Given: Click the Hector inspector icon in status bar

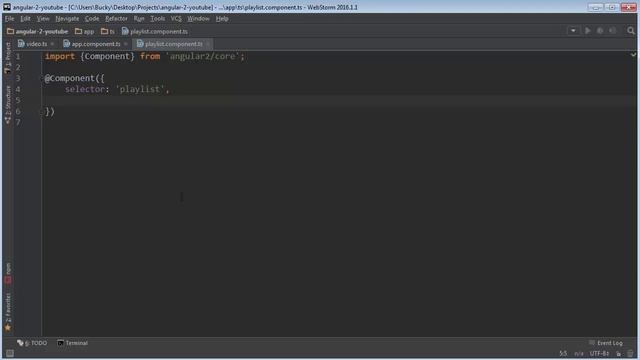Looking at the screenshot, I should coord(631,353).
